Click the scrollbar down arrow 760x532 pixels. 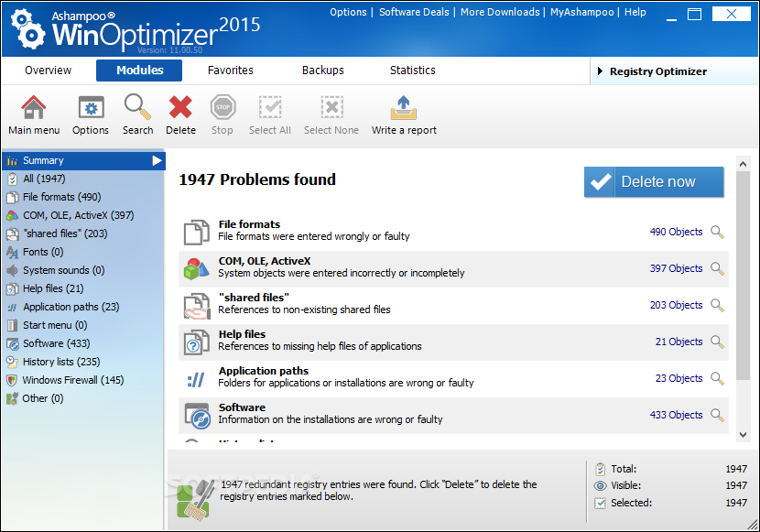click(x=743, y=435)
